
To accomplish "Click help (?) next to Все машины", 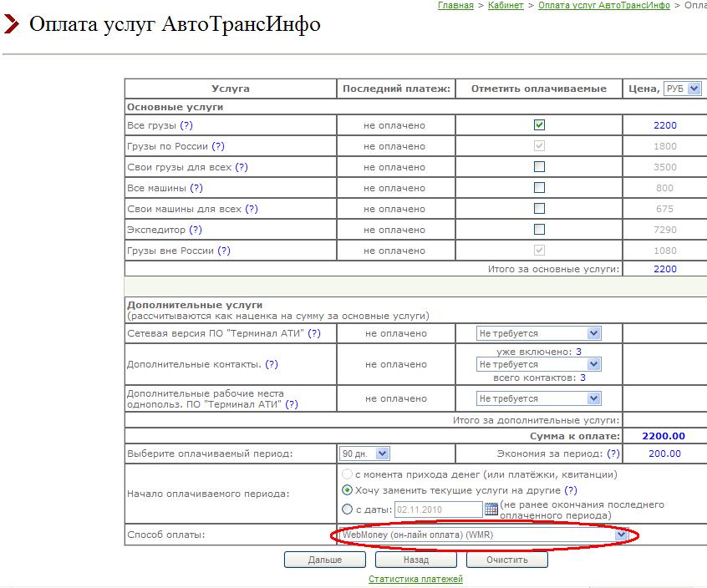I will tap(196, 188).
